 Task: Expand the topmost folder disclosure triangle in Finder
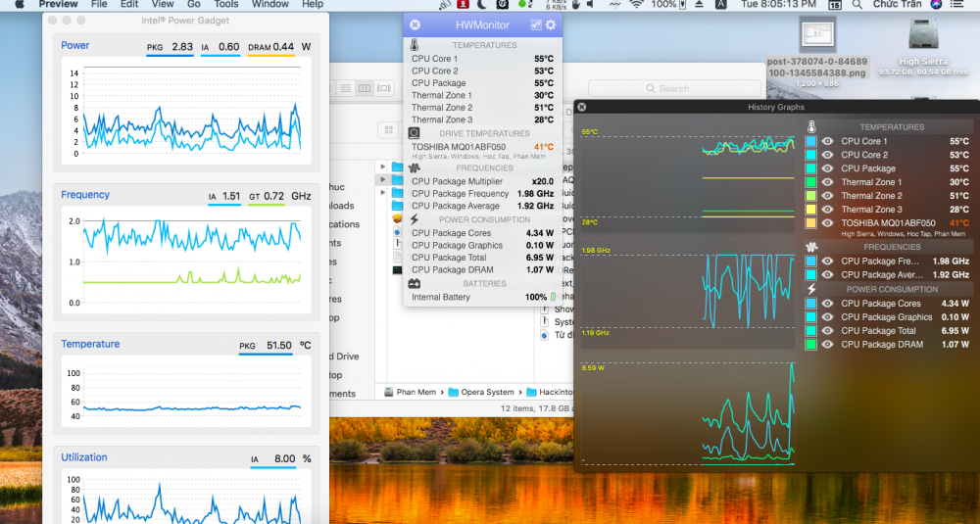pos(382,167)
